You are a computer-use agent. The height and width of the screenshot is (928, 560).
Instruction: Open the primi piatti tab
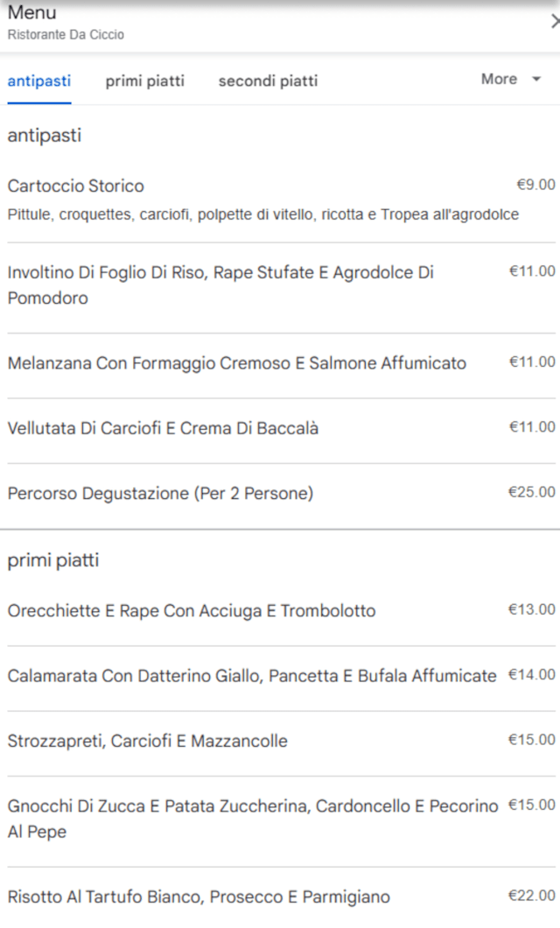pyautogui.click(x=145, y=81)
